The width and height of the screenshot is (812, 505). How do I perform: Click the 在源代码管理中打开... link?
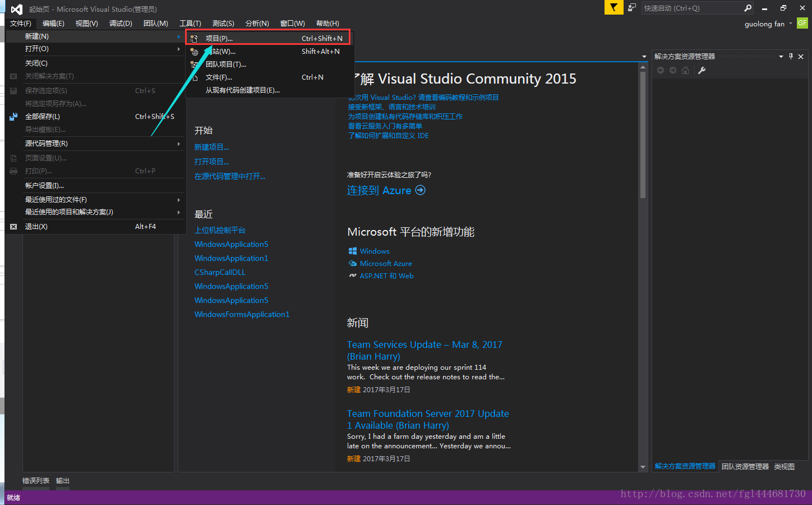(x=230, y=176)
